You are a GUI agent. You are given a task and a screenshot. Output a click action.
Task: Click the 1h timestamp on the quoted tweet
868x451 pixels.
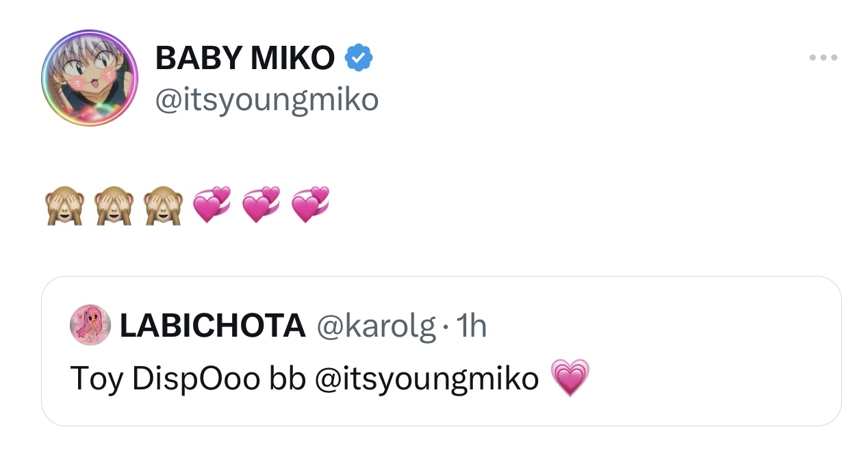coord(471,326)
